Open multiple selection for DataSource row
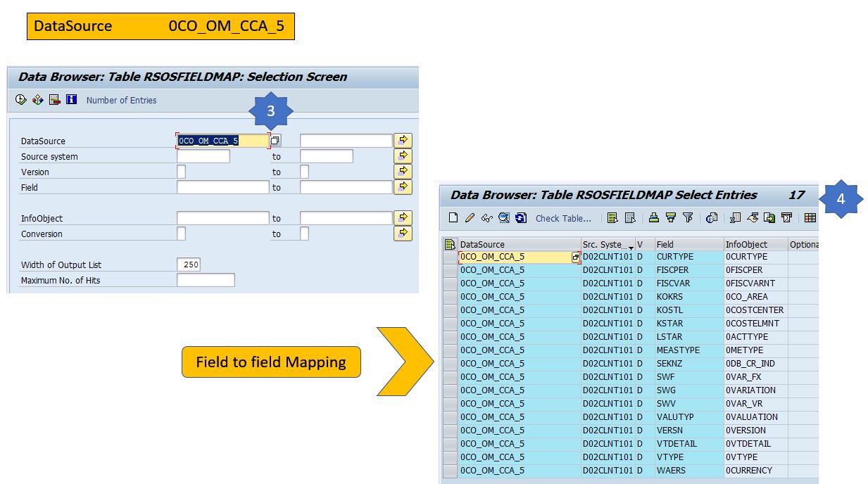 (403, 141)
